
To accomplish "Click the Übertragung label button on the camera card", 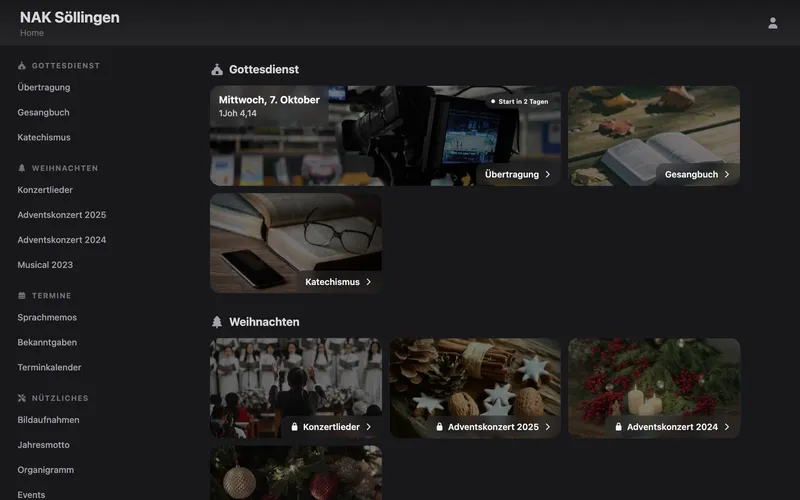I will [x=518, y=174].
